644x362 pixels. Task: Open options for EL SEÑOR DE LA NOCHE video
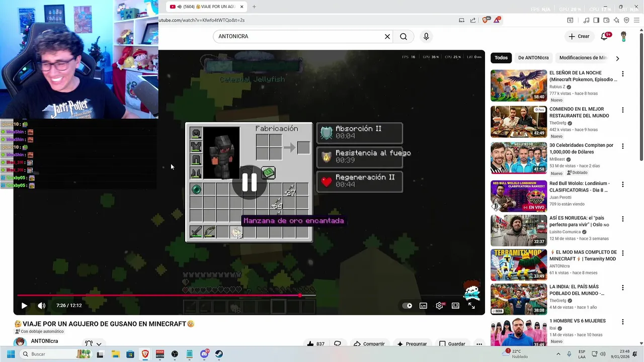point(623,74)
